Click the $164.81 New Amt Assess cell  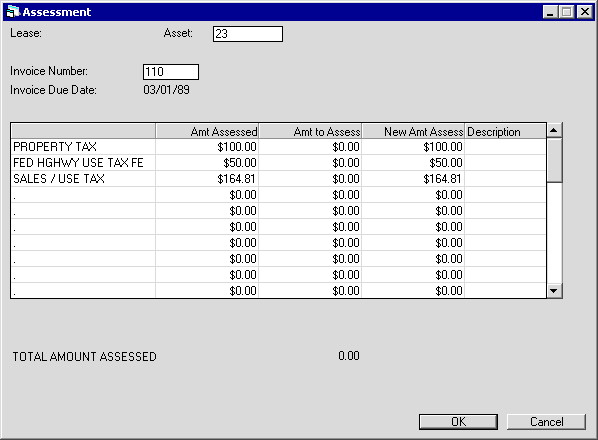[x=413, y=179]
